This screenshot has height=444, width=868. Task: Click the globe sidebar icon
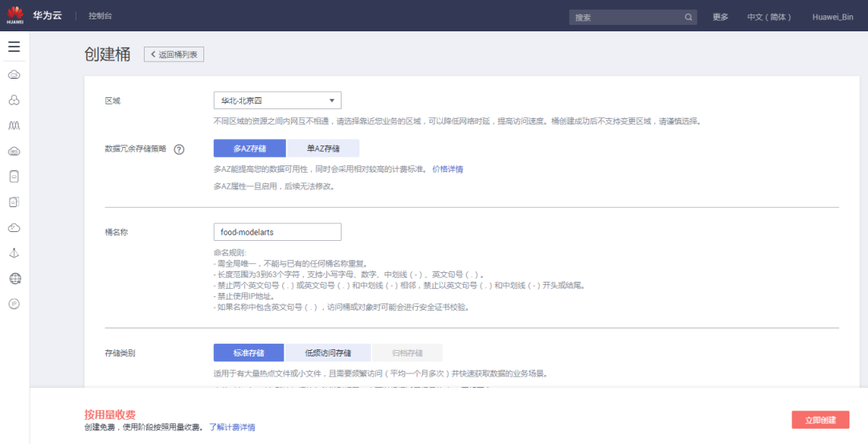tap(15, 278)
